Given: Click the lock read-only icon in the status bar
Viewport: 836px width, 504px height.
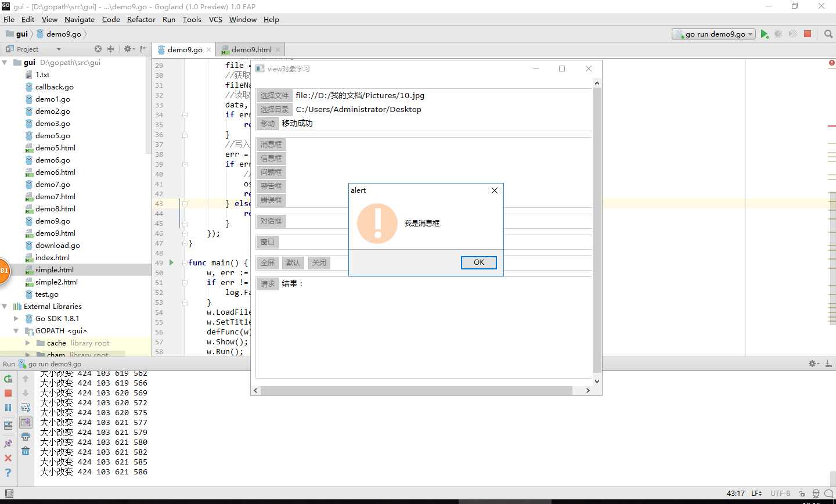Looking at the screenshot, I should point(802,494).
